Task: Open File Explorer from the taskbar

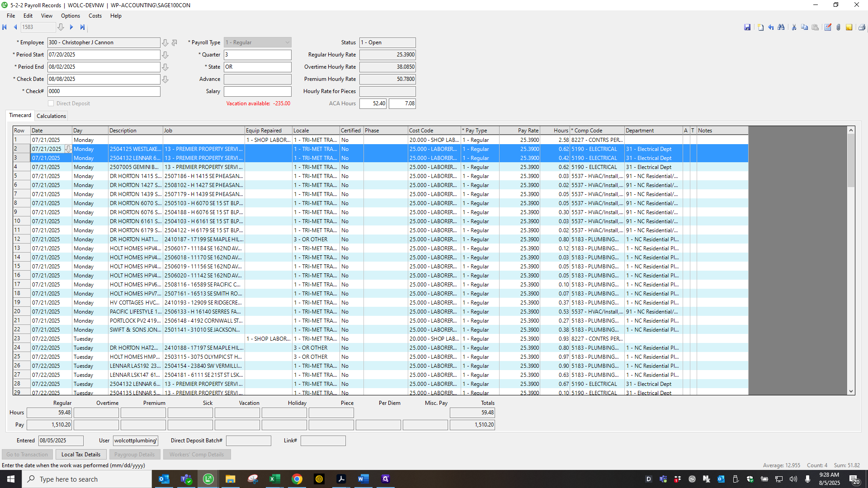Action: click(x=230, y=479)
